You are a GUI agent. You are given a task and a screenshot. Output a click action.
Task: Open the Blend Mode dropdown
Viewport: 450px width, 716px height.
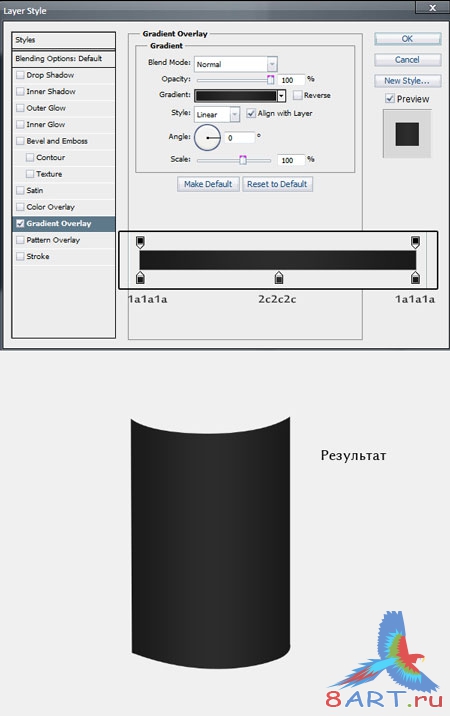[236, 64]
